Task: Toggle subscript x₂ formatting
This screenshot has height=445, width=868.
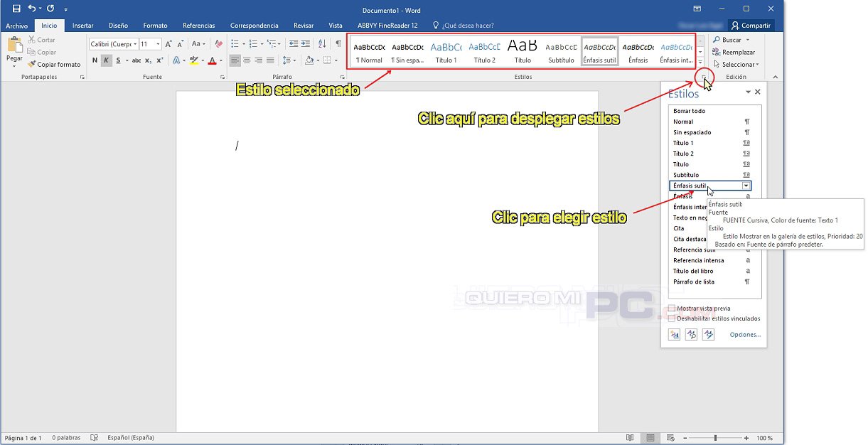Action: 149,60
